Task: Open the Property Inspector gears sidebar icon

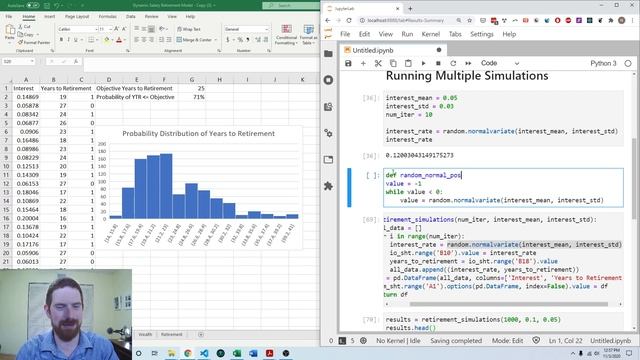Action: click(x=328, y=133)
